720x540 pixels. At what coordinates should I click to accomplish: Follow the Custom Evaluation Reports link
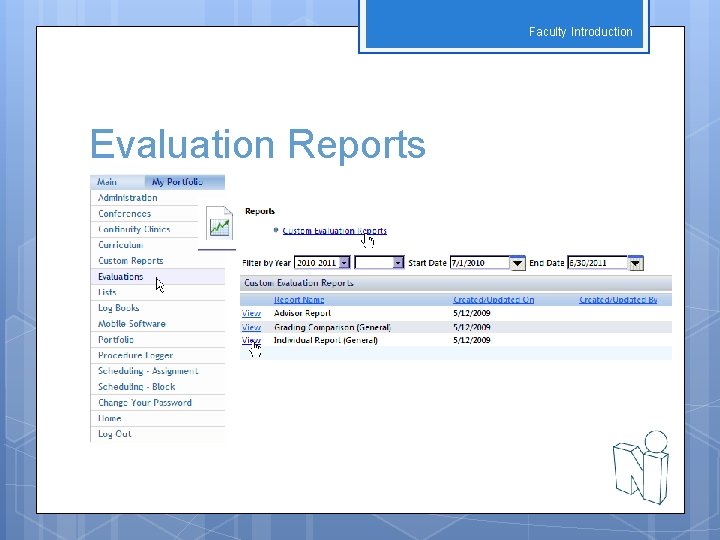pos(335,231)
